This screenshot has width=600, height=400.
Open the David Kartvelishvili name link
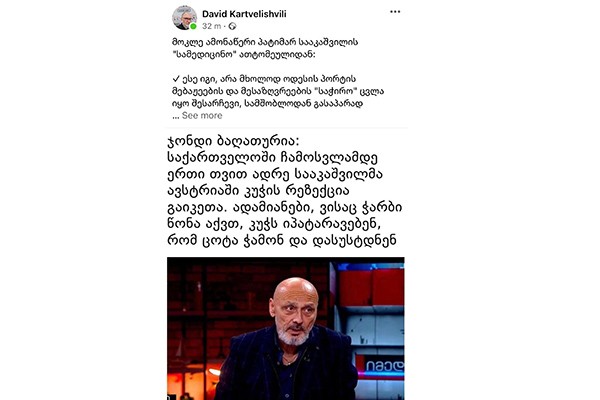pos(244,14)
